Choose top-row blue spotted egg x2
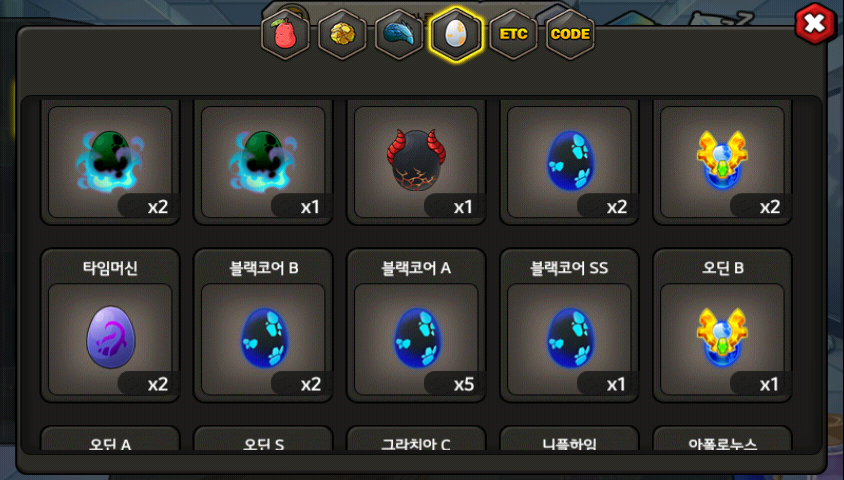 pos(569,161)
